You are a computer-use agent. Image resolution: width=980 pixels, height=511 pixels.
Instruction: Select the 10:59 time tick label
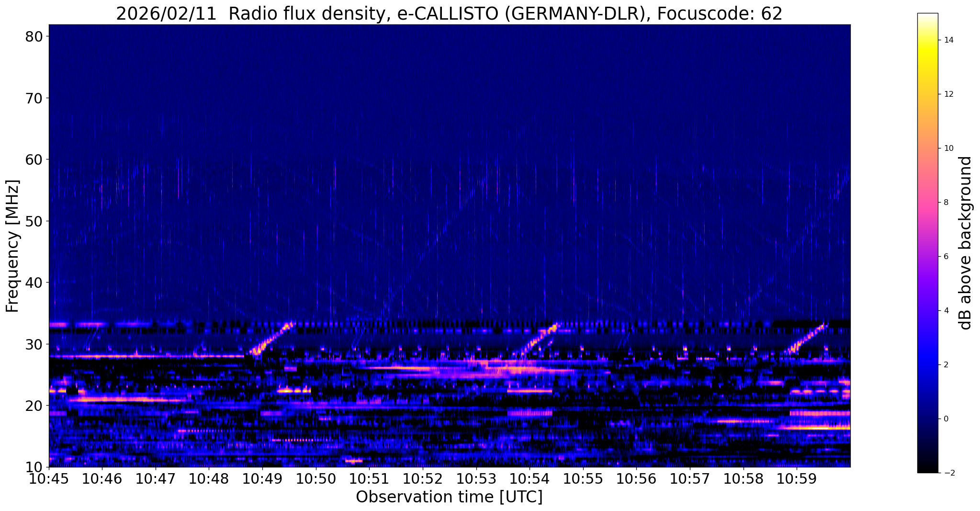point(797,478)
